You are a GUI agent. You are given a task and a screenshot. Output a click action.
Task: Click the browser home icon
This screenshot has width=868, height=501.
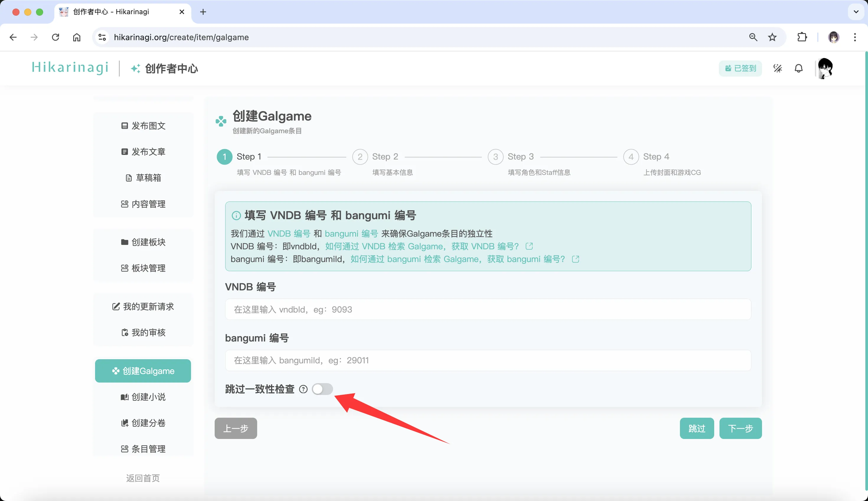77,37
